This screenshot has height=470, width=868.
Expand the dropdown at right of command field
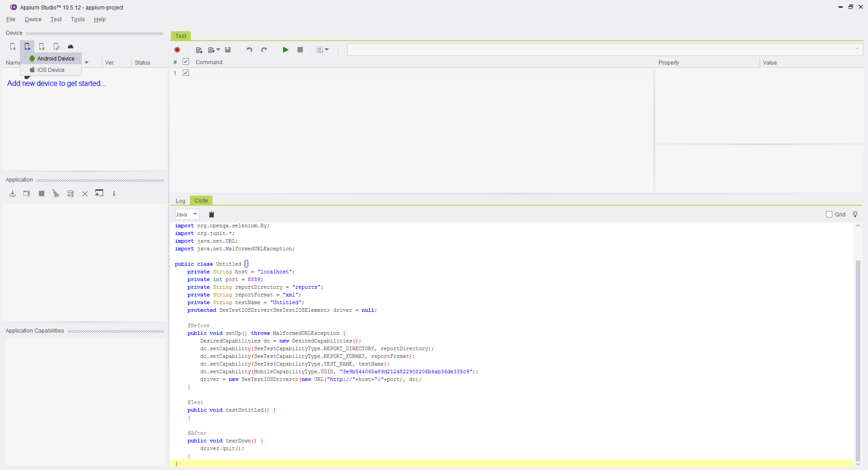(857, 49)
